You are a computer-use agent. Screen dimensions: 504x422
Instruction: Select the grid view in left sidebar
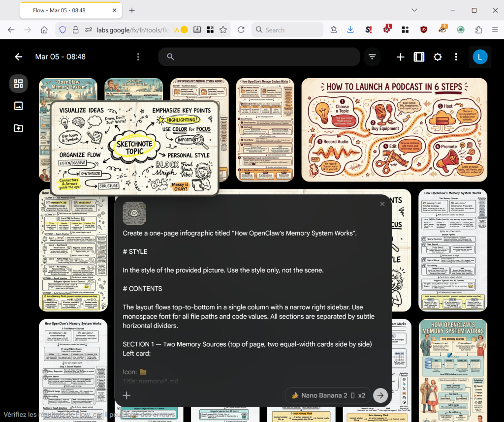click(x=19, y=84)
